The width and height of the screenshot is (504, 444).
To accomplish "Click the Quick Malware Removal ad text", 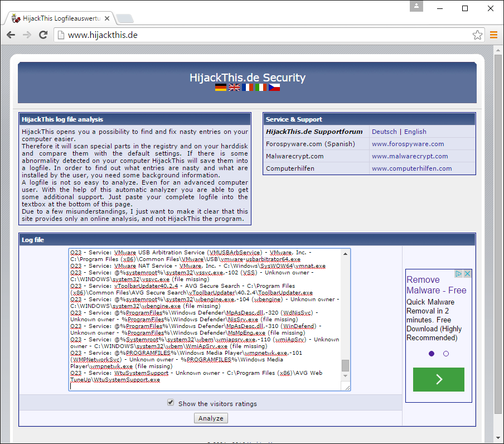I will 434,320.
